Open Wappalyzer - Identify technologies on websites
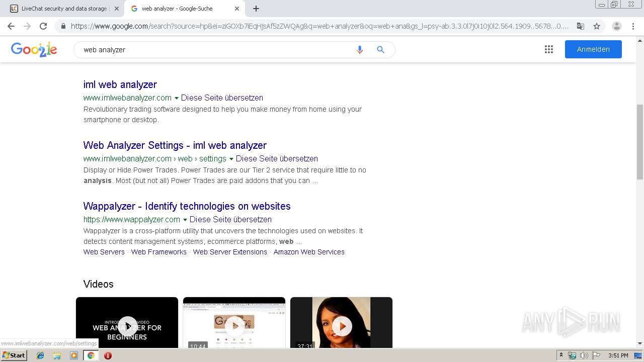This screenshot has height=362, width=644. pyautogui.click(x=187, y=206)
